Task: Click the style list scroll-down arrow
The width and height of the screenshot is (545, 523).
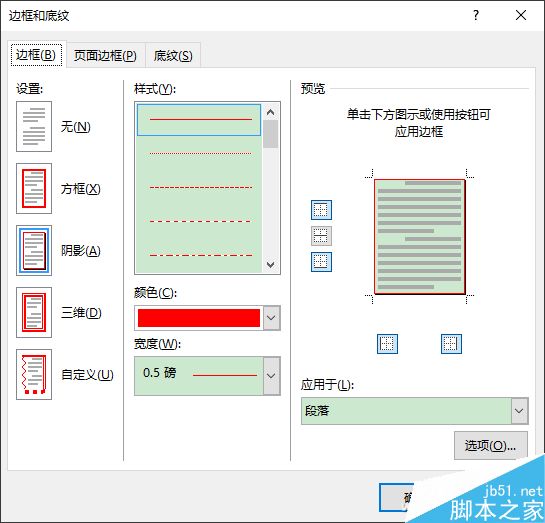Action: click(270, 264)
